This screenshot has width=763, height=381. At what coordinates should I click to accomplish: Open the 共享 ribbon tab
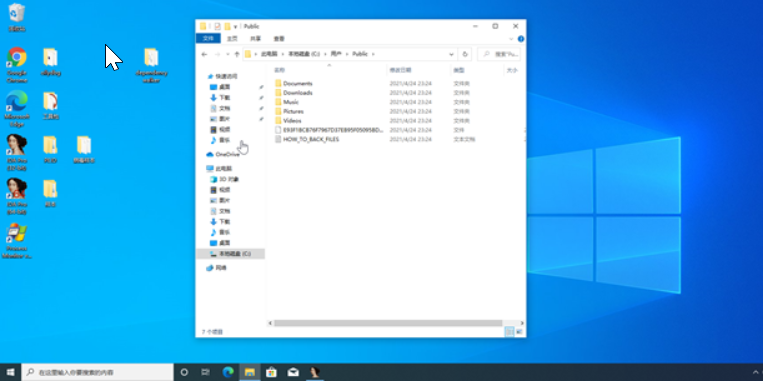click(x=255, y=38)
